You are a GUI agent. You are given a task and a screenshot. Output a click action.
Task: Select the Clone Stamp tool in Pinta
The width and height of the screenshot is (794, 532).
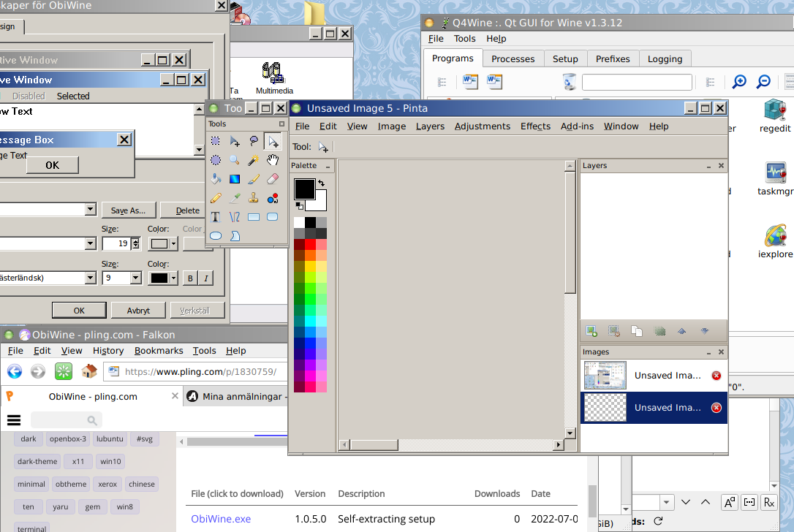coord(254,198)
